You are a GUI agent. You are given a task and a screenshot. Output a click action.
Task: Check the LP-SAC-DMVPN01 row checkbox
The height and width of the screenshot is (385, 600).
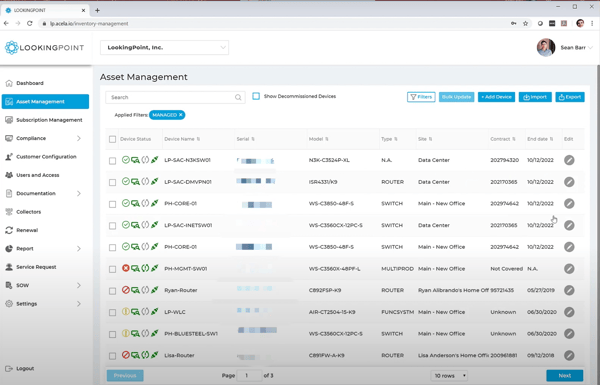(112, 183)
